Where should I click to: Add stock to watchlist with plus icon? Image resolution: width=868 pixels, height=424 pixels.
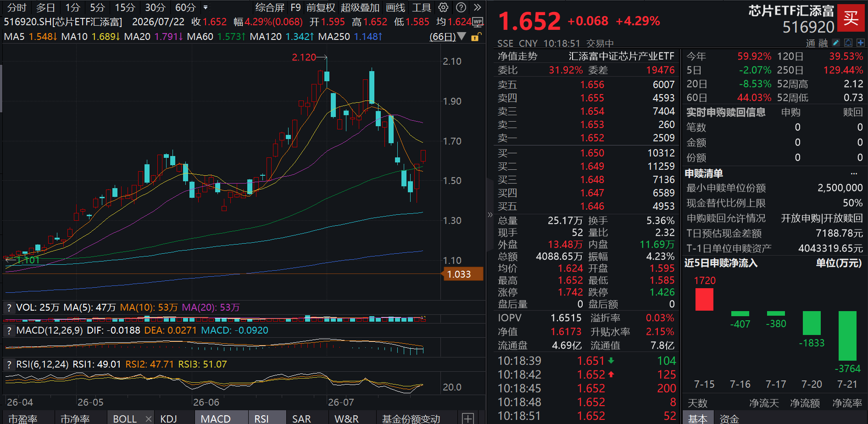[860, 43]
